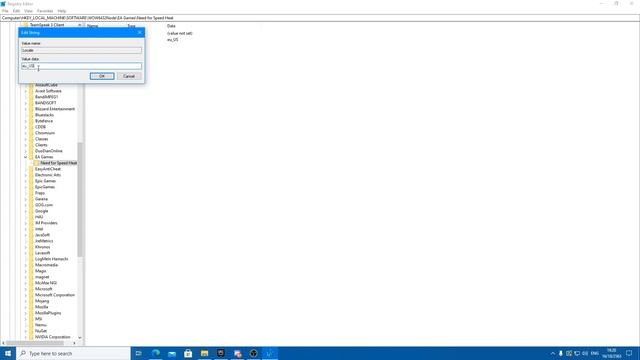
Task: Select the (value not set) data cell
Action: click(180, 33)
